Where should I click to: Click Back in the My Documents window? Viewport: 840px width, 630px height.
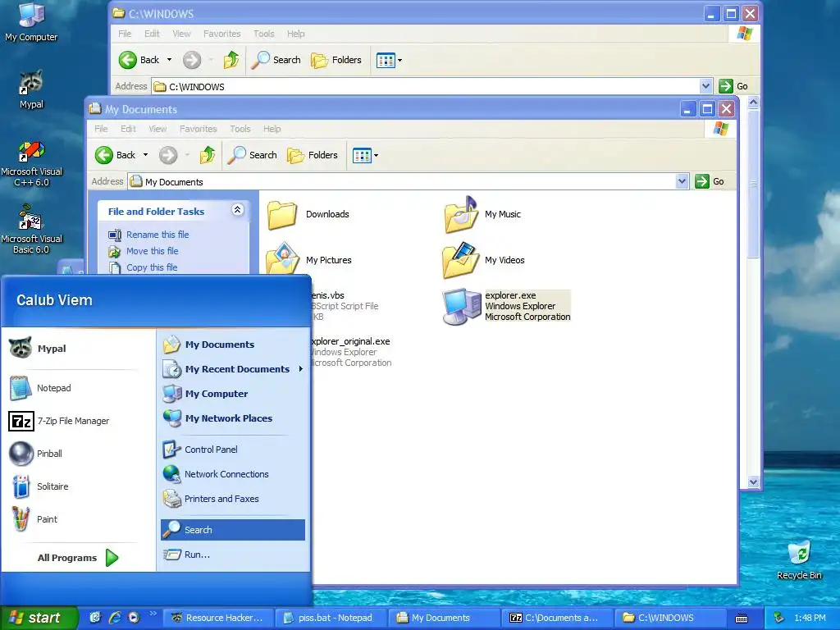pyautogui.click(x=115, y=155)
